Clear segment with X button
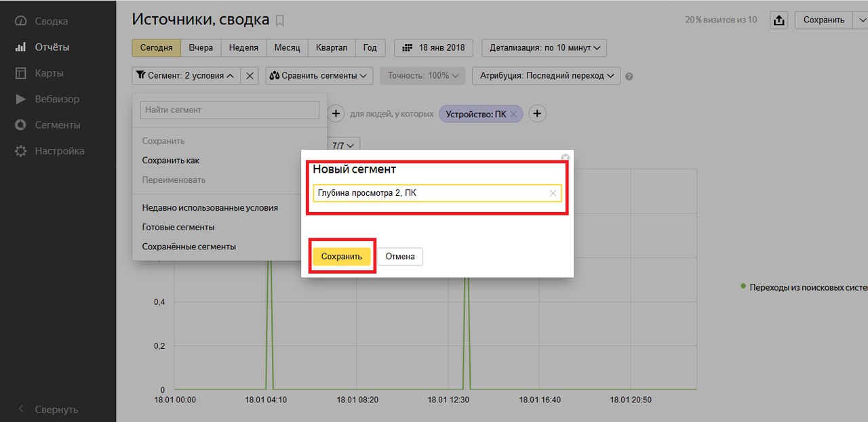The height and width of the screenshot is (422, 868). (250, 76)
